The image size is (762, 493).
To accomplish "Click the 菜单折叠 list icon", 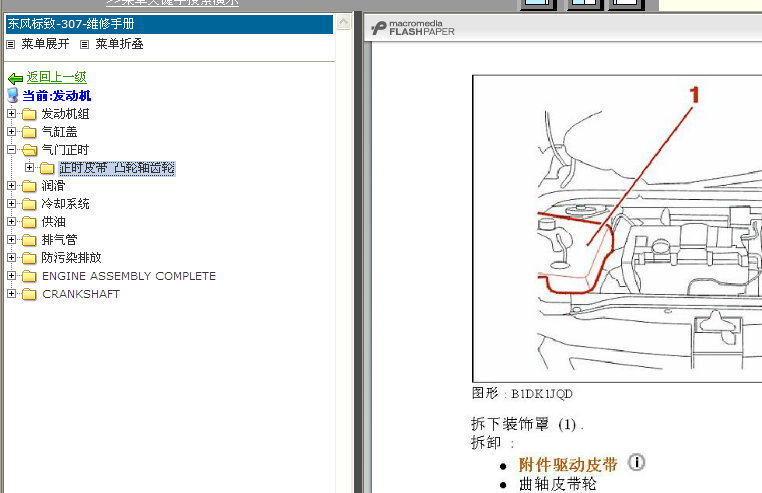I will coord(85,45).
